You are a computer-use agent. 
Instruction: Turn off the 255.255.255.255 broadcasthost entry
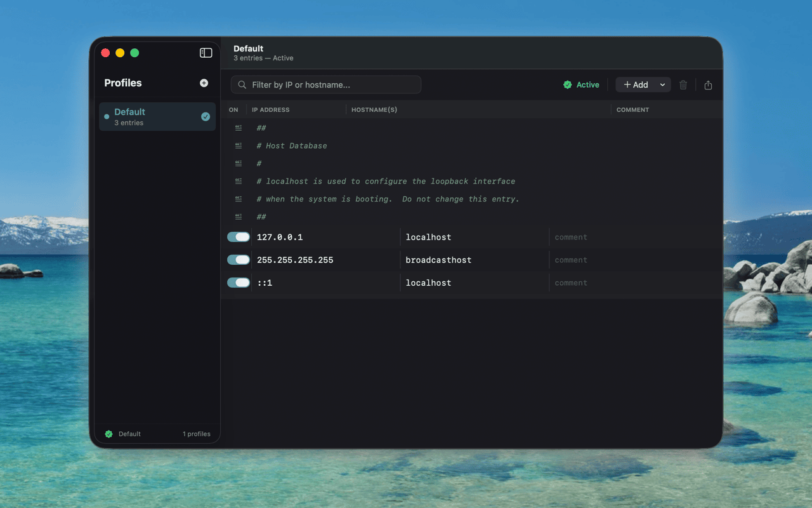click(238, 259)
